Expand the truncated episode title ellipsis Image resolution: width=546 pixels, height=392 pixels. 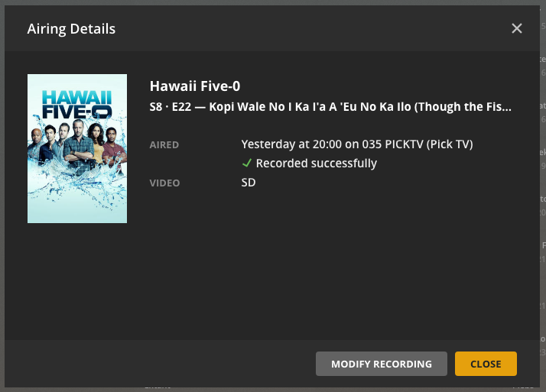click(x=507, y=108)
